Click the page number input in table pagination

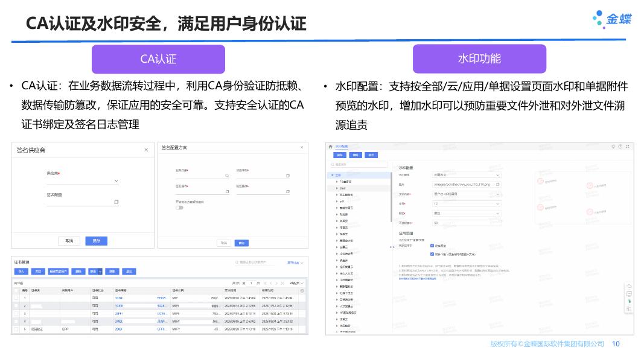[x=251, y=282]
